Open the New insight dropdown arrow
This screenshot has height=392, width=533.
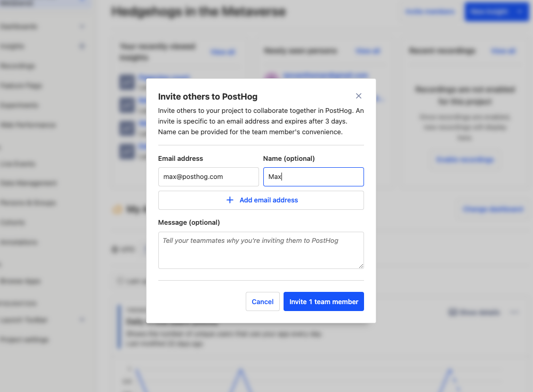click(x=520, y=12)
